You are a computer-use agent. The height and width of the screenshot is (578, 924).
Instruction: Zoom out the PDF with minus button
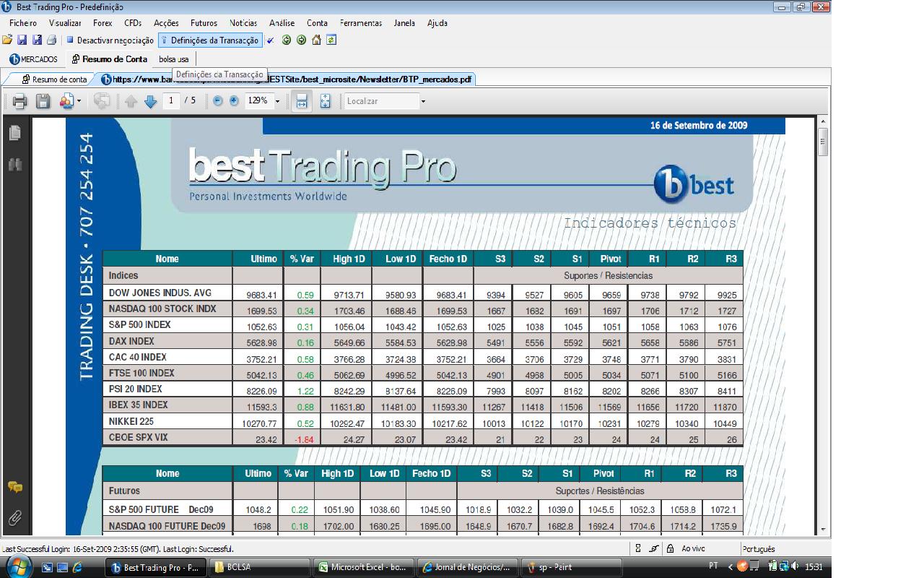(x=218, y=101)
